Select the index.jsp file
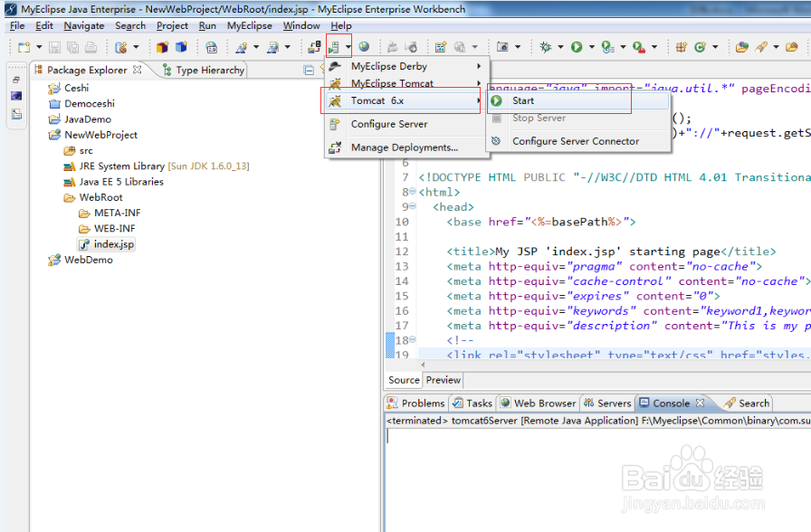 pos(107,244)
